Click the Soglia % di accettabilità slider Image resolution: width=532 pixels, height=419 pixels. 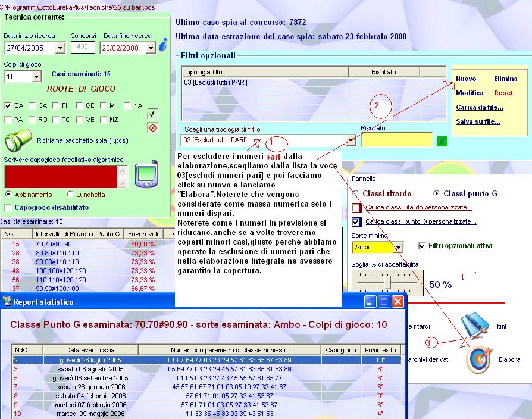(388, 282)
